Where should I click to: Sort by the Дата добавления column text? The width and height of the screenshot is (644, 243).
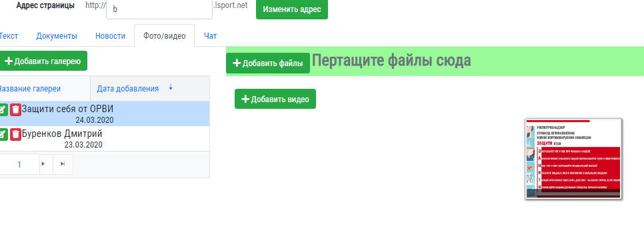[x=128, y=88]
